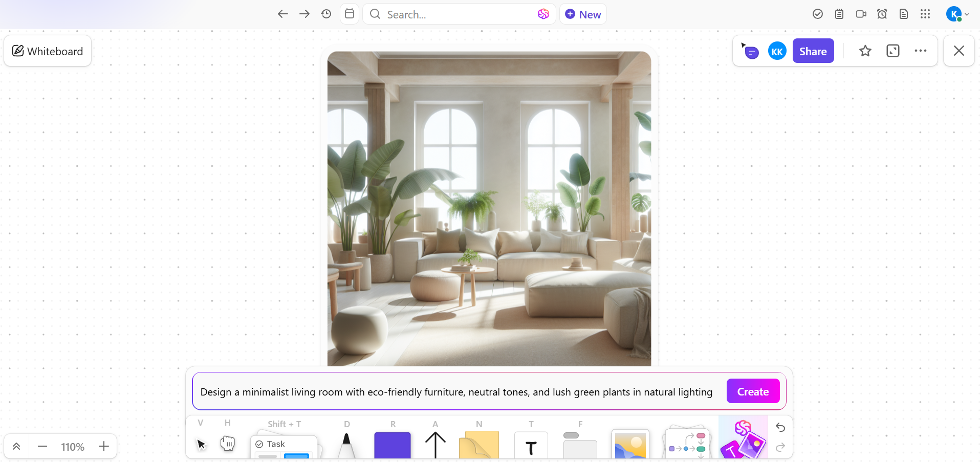Expand the account menu chevron
Image resolution: width=980 pixels, height=462 pixels.
point(967,14)
